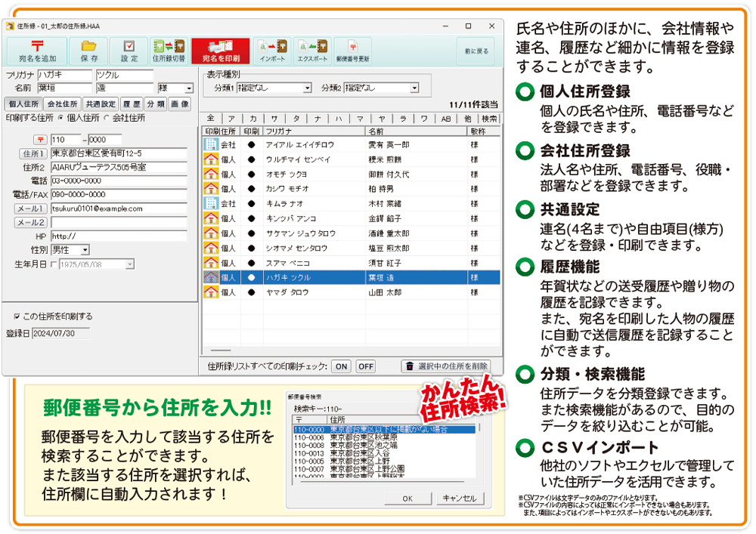Click the 〒 postal code lookup button
Image resolution: width=756 pixels, height=534 pixels.
(x=40, y=140)
